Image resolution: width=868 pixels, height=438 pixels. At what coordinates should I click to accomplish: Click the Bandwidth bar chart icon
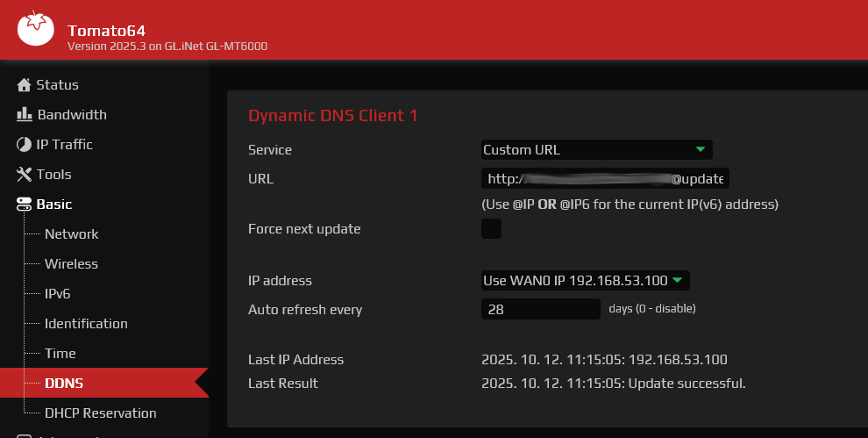click(24, 115)
